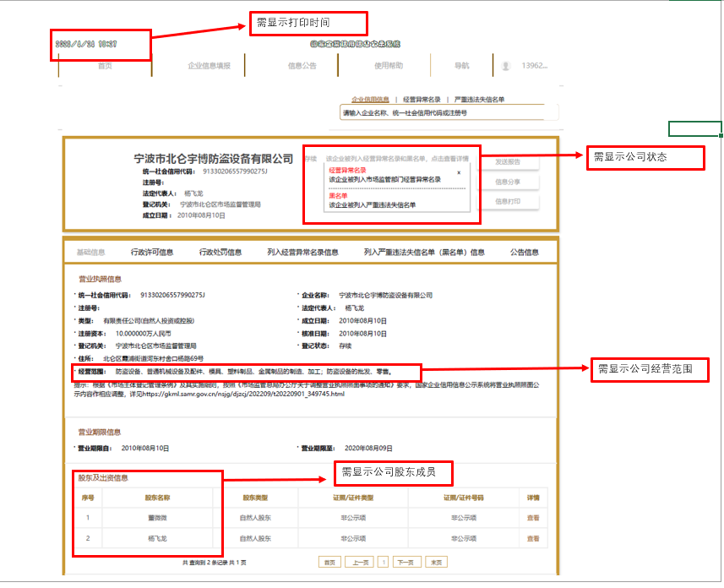Click the 类型 value 有限责任公司(自然人投资或控股)
724x588 pixels.
(x=149, y=320)
